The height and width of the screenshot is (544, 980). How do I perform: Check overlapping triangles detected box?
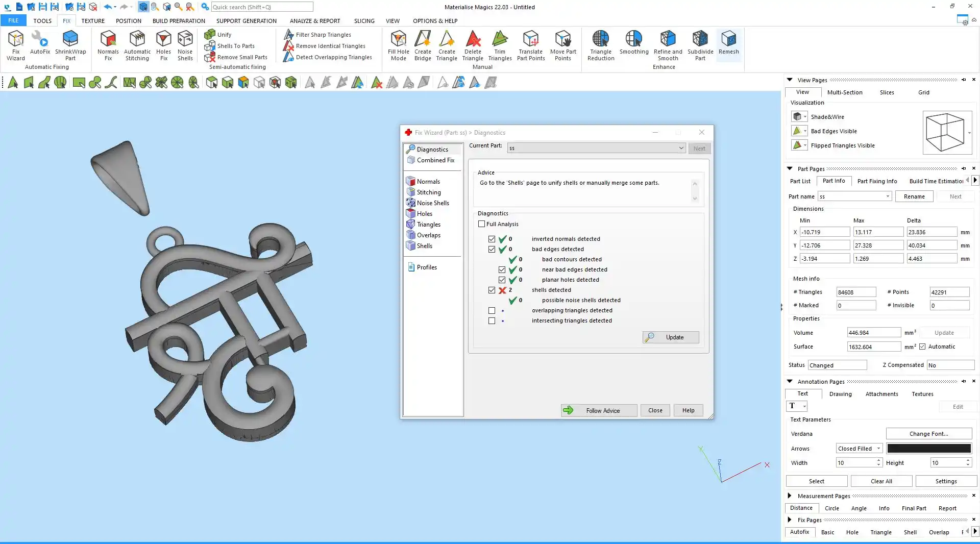pyautogui.click(x=492, y=310)
